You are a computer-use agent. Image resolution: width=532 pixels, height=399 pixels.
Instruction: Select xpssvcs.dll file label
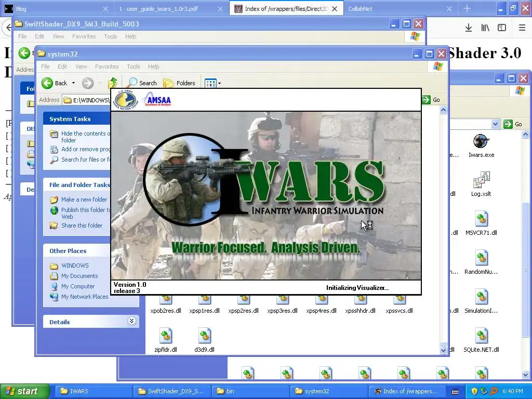click(399, 311)
